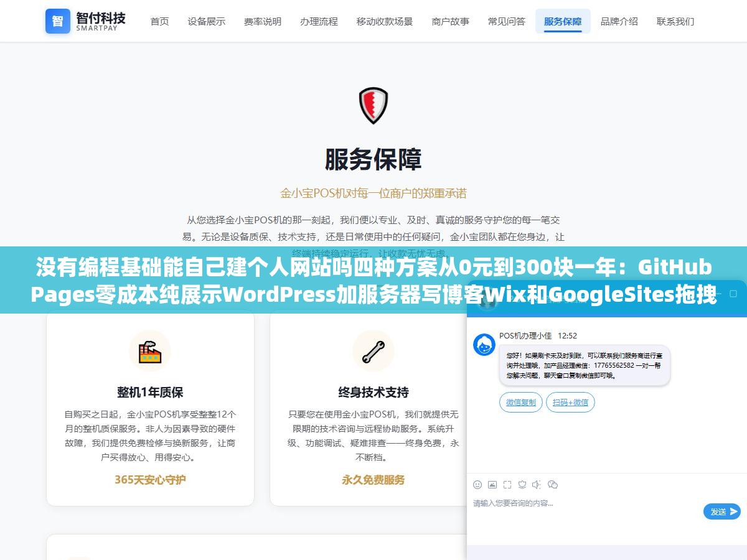The image size is (747, 560).
Task: Toggle the chat sound speaker icon
Action: pyautogui.click(x=537, y=485)
